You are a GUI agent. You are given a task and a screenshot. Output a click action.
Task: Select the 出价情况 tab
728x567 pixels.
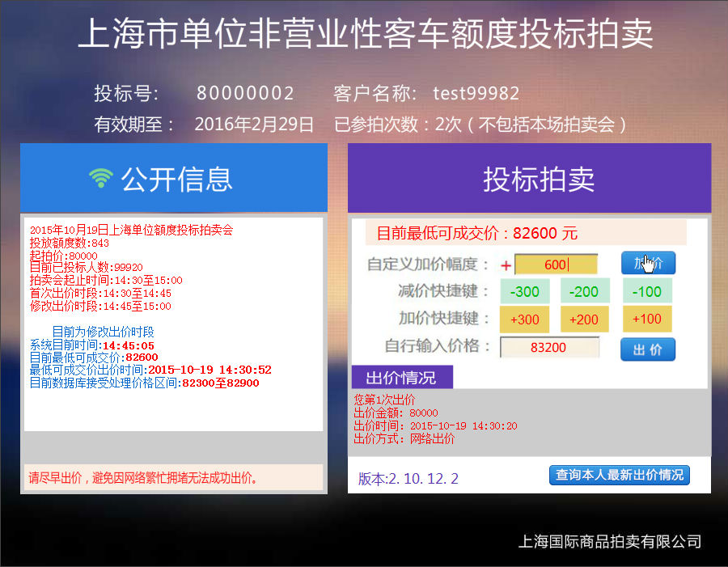401,378
